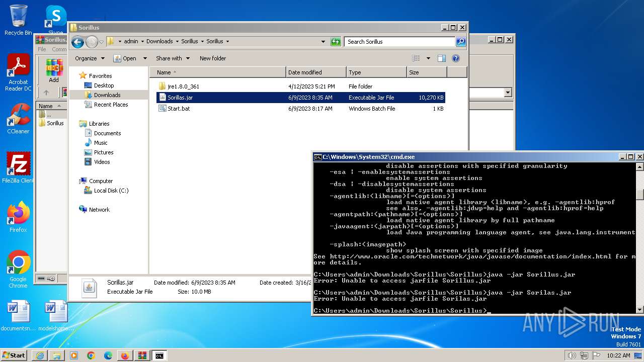644x362 pixels.
Task: Open Documents library in navigation pane
Action: (x=107, y=133)
